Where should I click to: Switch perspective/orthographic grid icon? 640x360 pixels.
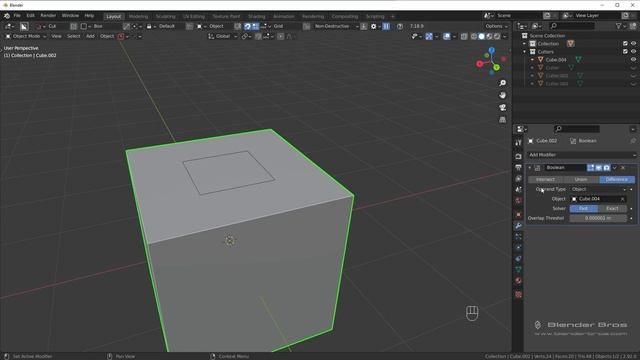(x=502, y=120)
